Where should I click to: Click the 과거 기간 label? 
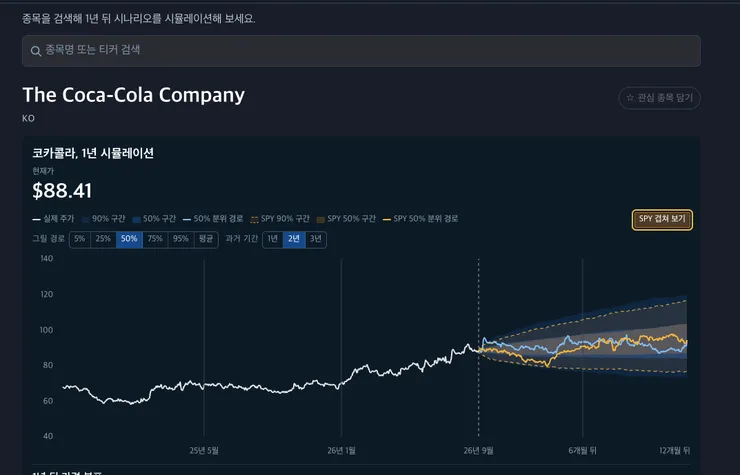[x=241, y=238]
